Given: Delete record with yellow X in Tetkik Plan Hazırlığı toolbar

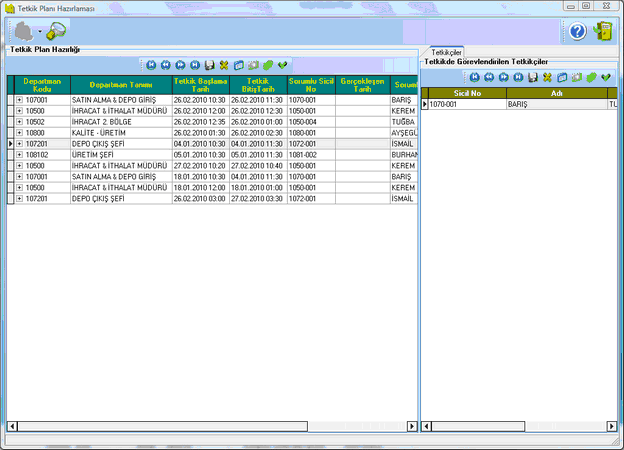Looking at the screenshot, I should point(224,65).
